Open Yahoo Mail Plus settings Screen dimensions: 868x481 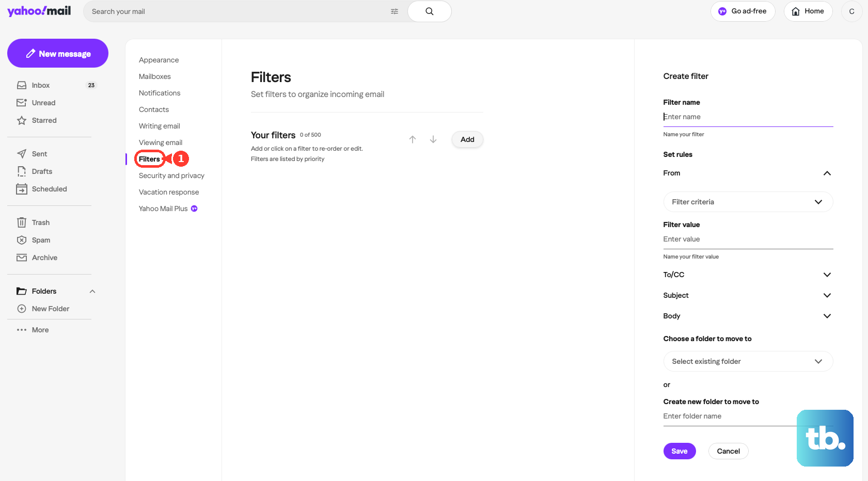point(168,209)
